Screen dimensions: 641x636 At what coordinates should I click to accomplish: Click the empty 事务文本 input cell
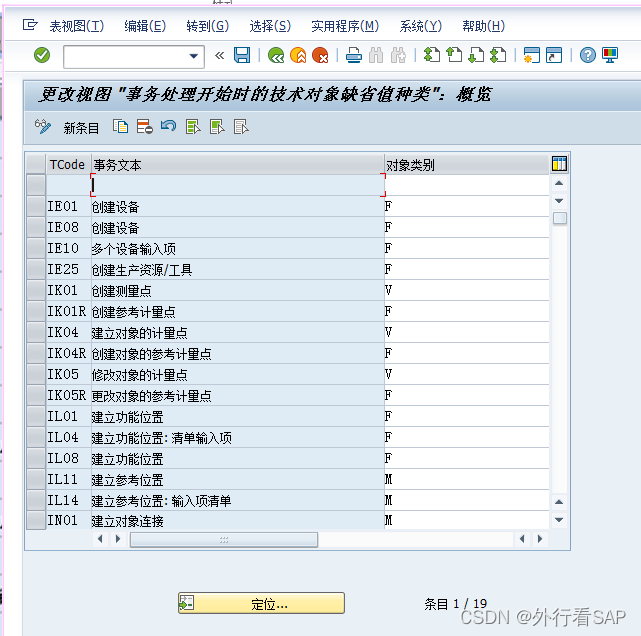tap(238, 185)
